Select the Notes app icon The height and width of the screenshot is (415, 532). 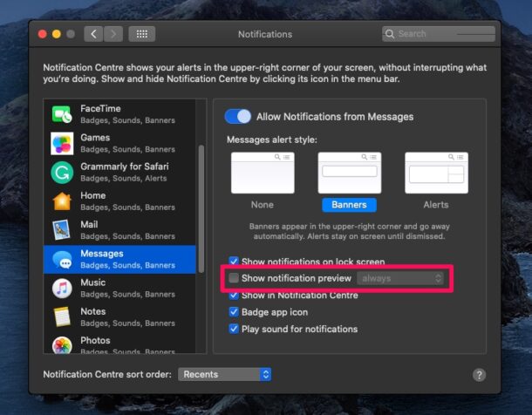[x=62, y=316]
